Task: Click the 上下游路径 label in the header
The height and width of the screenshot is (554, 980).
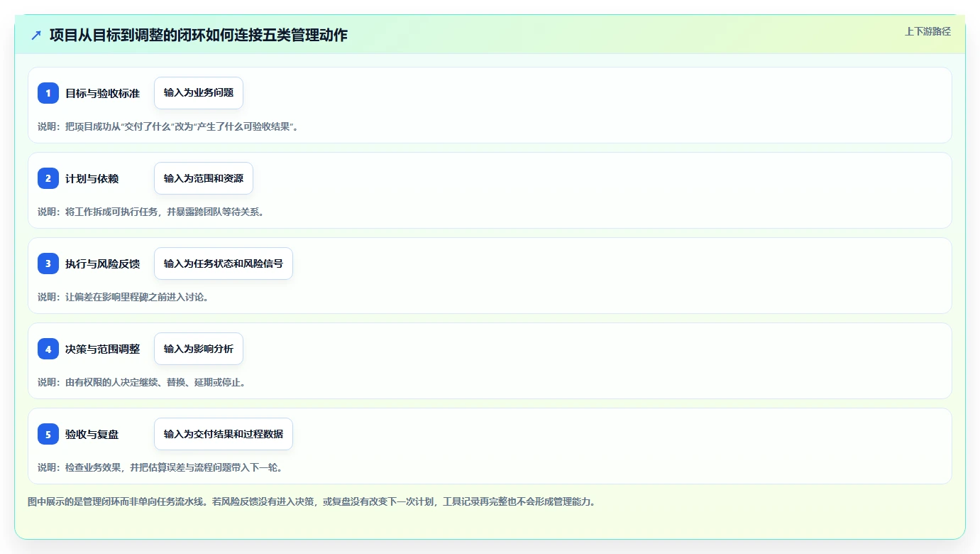Action: 927,31
